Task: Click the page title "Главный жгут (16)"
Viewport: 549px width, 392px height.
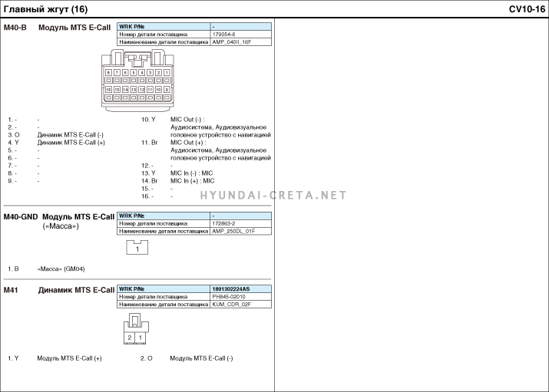Action: 45,9
